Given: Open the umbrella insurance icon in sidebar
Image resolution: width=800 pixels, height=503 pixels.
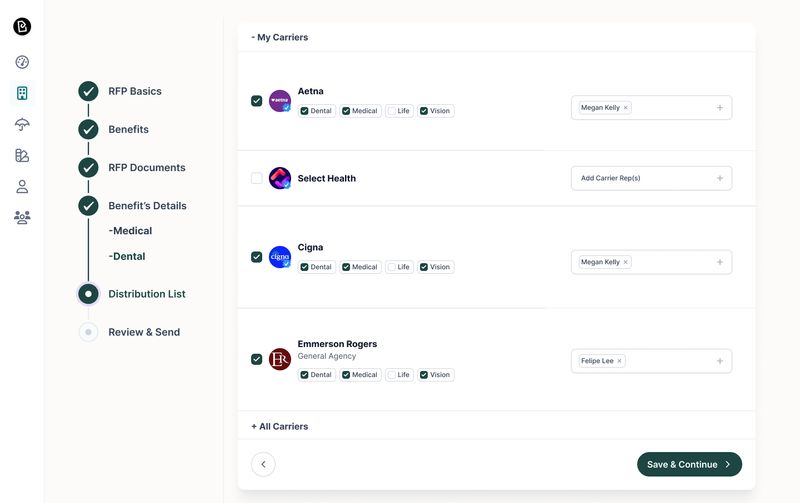Looking at the screenshot, I should [x=22, y=124].
